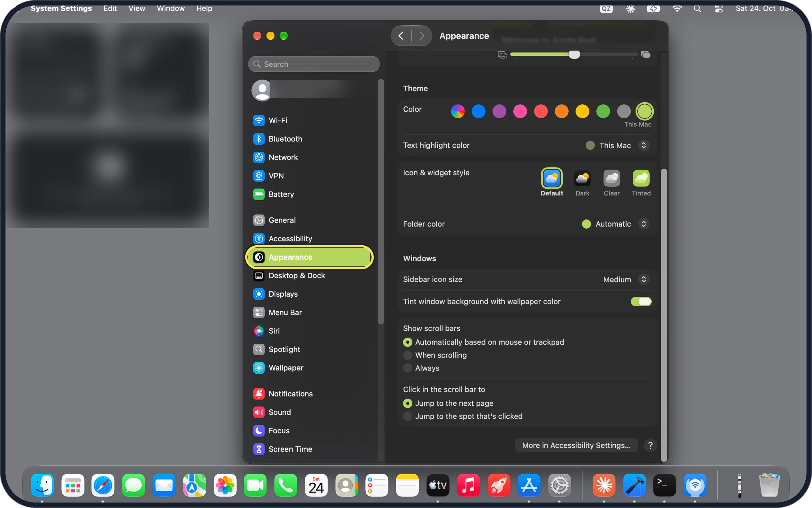Pick the blue accent color
This screenshot has width=812, height=508.
(x=478, y=111)
